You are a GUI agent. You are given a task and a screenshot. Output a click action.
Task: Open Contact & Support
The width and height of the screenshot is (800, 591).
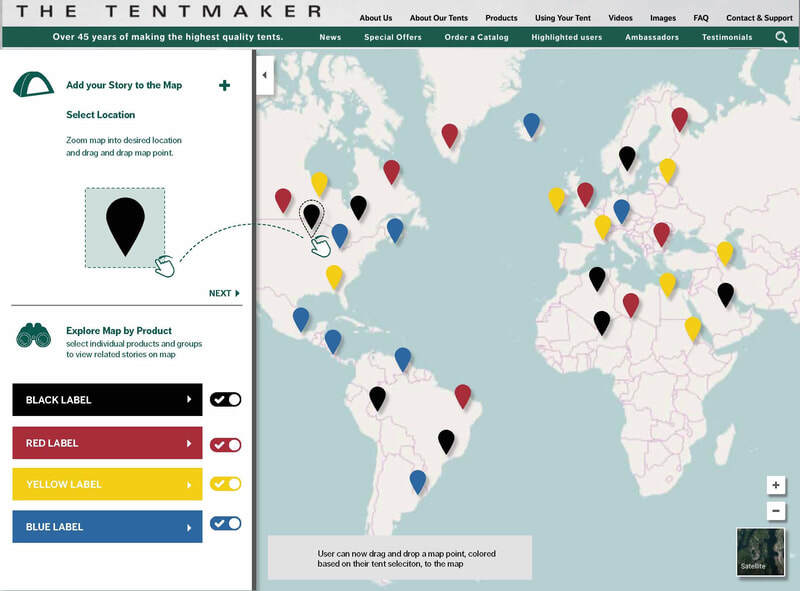click(759, 18)
